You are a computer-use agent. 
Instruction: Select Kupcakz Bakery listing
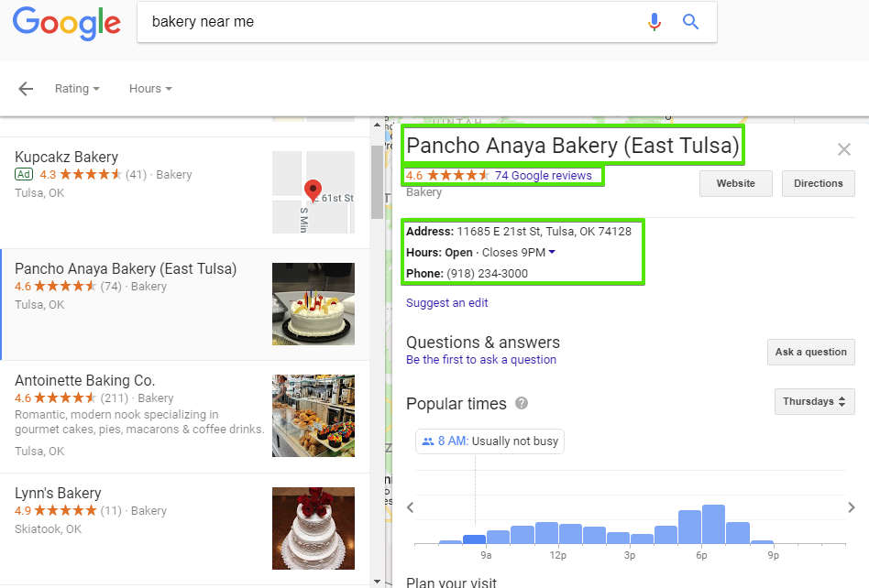tap(185, 192)
